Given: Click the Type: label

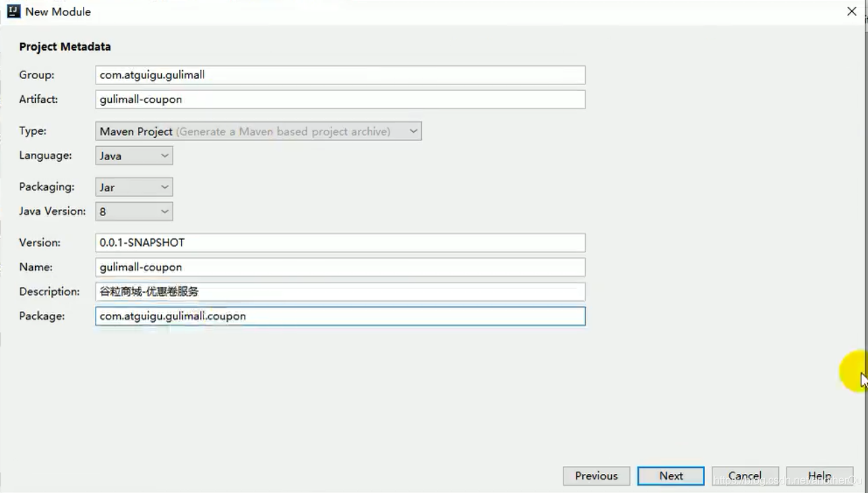Looking at the screenshot, I should (x=33, y=131).
